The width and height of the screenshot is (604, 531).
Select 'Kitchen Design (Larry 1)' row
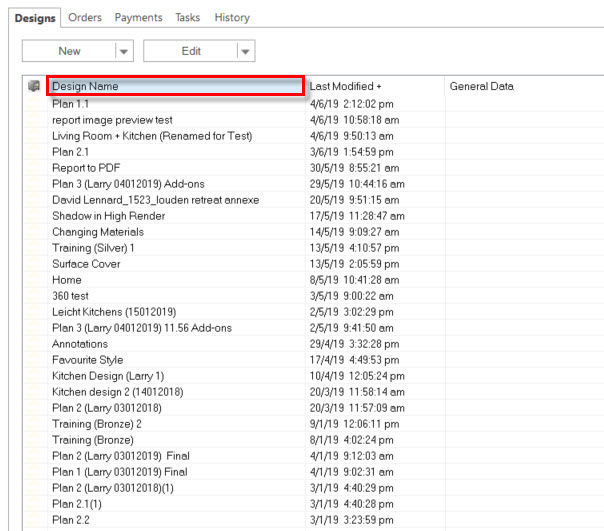(108, 376)
